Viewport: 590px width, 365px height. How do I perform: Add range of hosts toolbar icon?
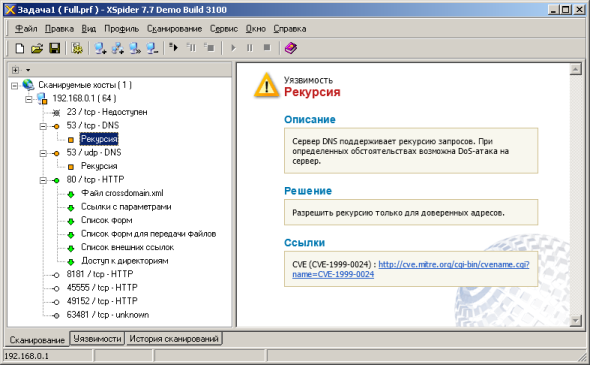(x=118, y=48)
